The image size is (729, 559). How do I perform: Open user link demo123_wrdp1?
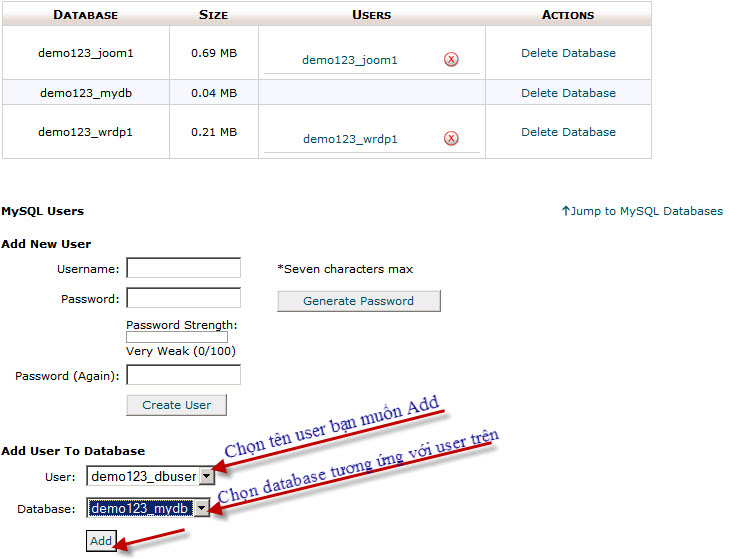(x=350, y=139)
